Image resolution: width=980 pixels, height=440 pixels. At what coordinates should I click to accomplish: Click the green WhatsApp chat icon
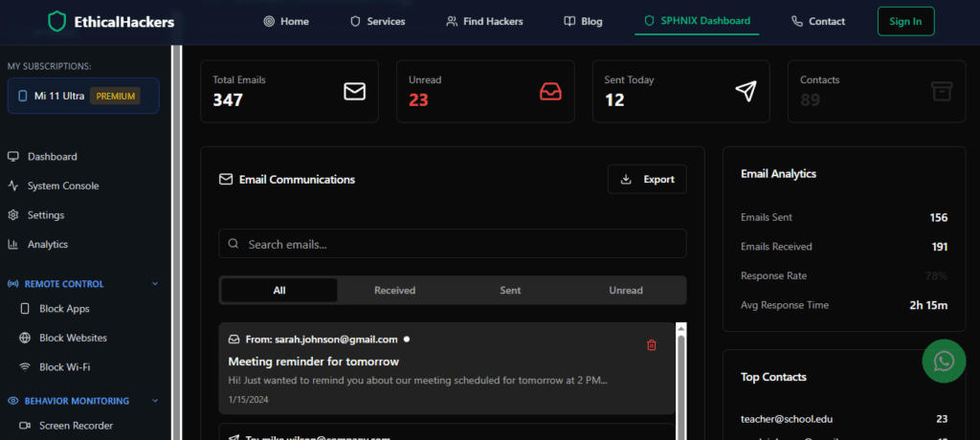(944, 361)
